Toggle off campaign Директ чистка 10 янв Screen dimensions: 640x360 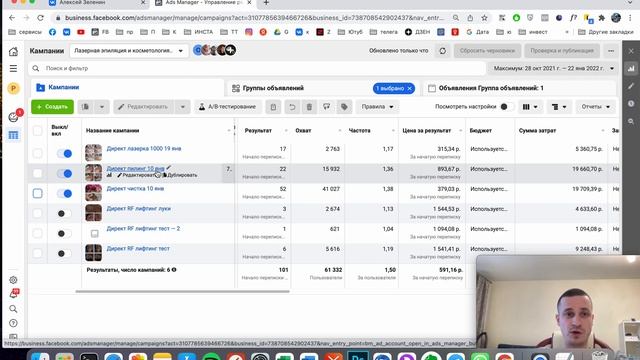(64, 193)
